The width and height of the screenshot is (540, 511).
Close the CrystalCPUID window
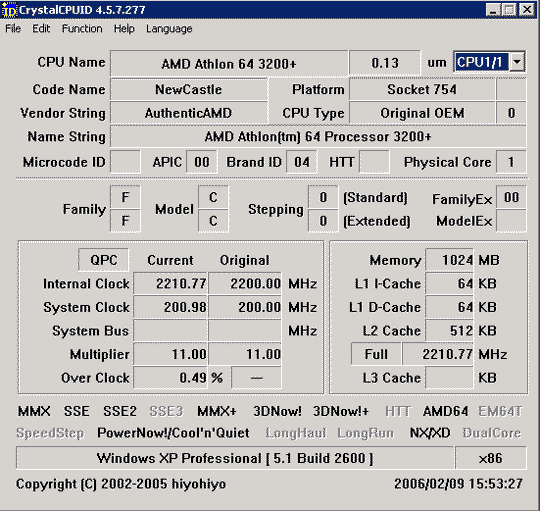[x=527, y=10]
